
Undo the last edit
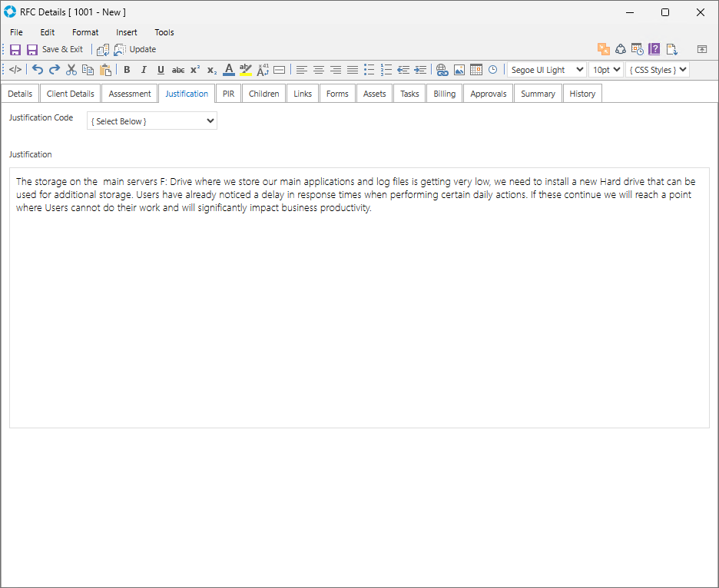(x=38, y=70)
